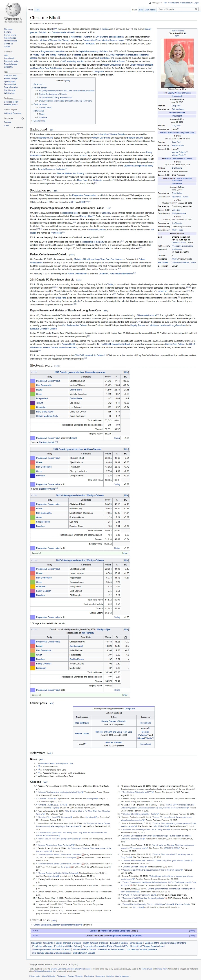Click the Edit links pencil in Languages
201x980 pixels.
(x=19, y=128)
